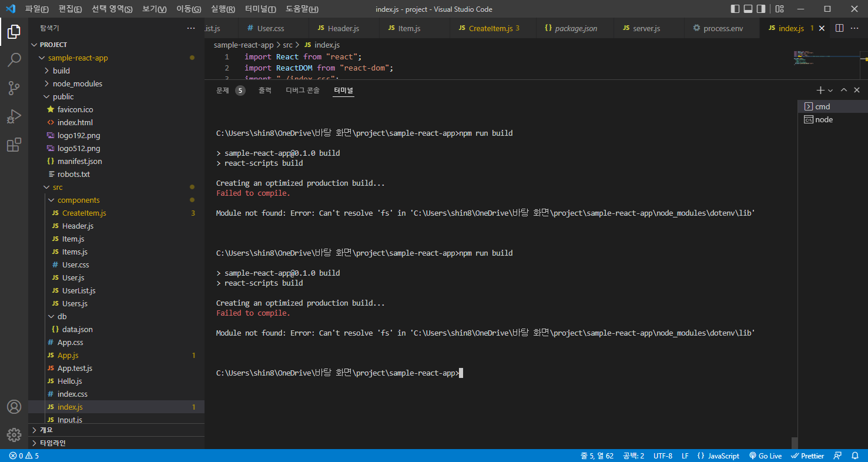Switch to the 문제 problems panel tab
Viewport: 868px width, 462px height.
[230, 90]
